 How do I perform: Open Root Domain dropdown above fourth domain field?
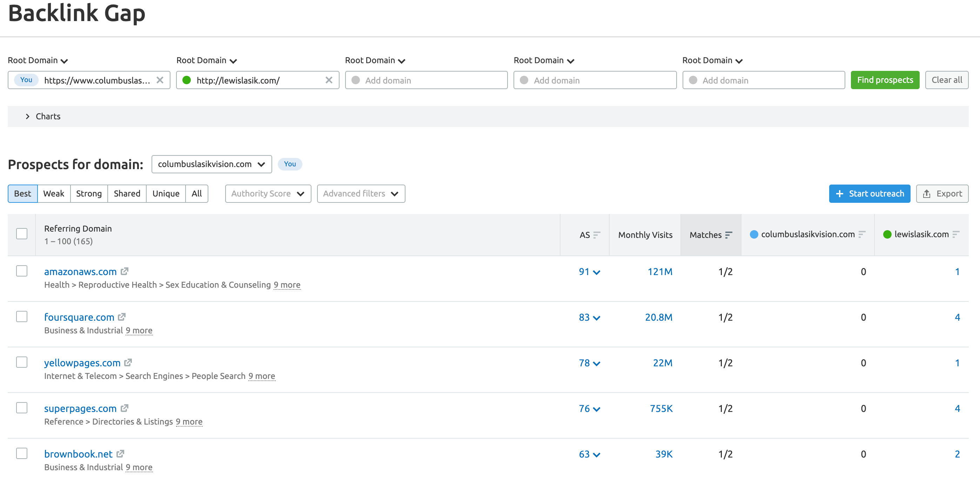(x=544, y=60)
